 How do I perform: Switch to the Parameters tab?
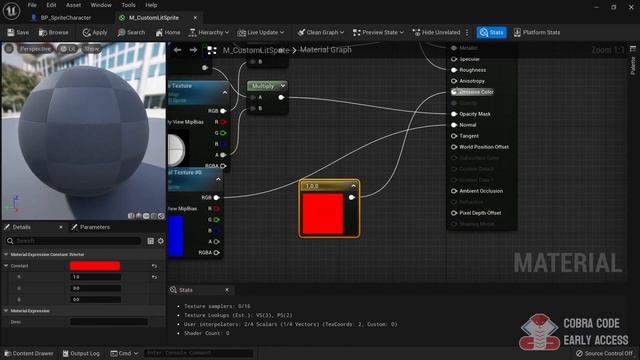tap(91, 227)
